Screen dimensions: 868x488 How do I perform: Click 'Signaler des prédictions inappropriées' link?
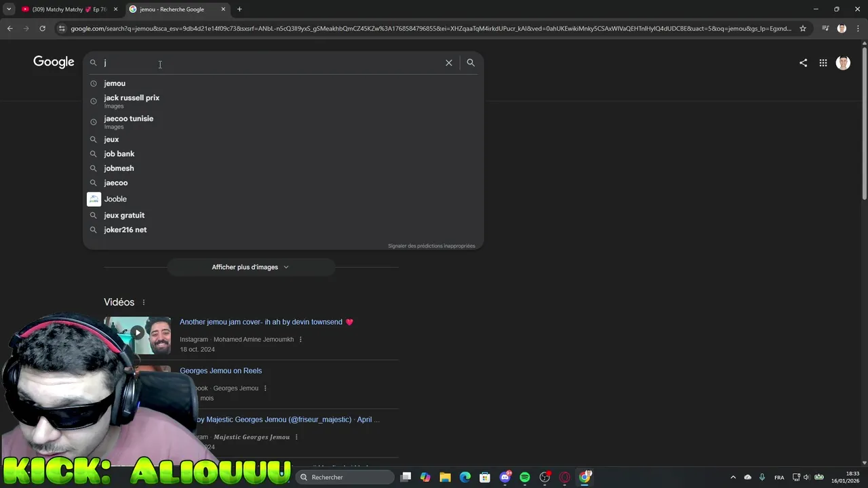click(431, 246)
